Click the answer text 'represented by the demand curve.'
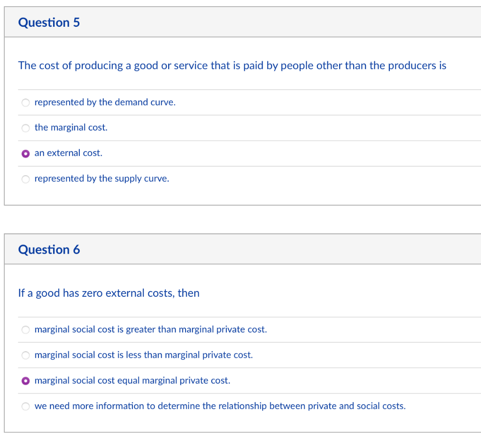 [x=105, y=102]
